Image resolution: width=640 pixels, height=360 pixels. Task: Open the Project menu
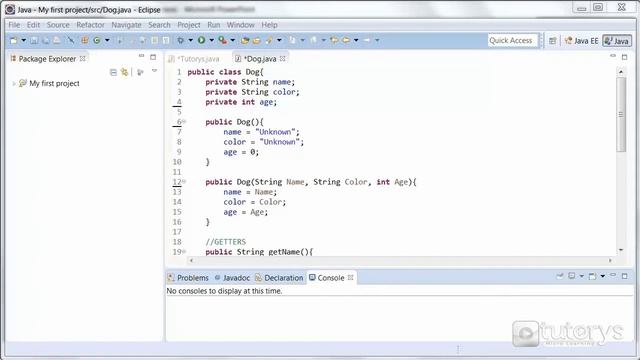[189, 25]
